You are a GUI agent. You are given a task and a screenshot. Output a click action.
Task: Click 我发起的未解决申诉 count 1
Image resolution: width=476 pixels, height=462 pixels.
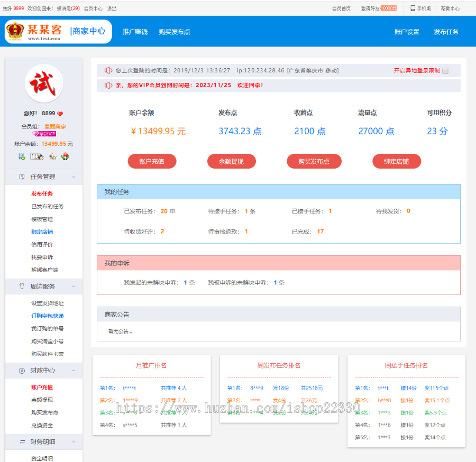click(x=186, y=283)
